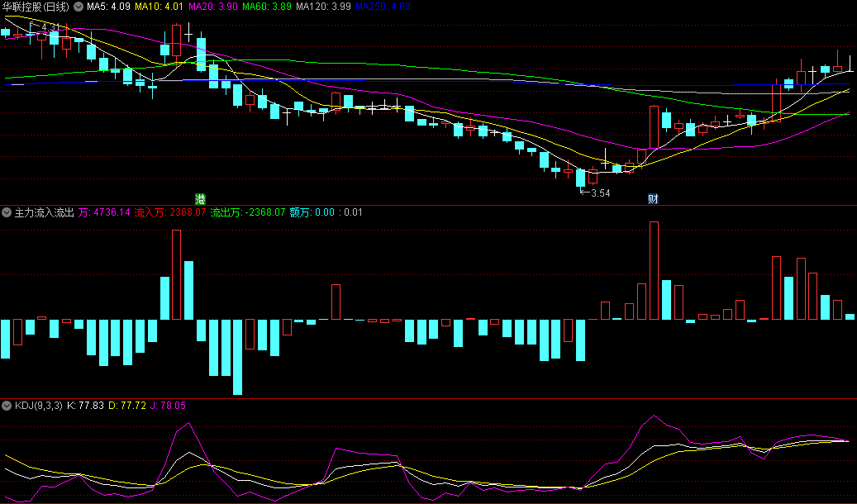Click the 3.54 low price label
The height and width of the screenshot is (504, 857).
coord(600,193)
